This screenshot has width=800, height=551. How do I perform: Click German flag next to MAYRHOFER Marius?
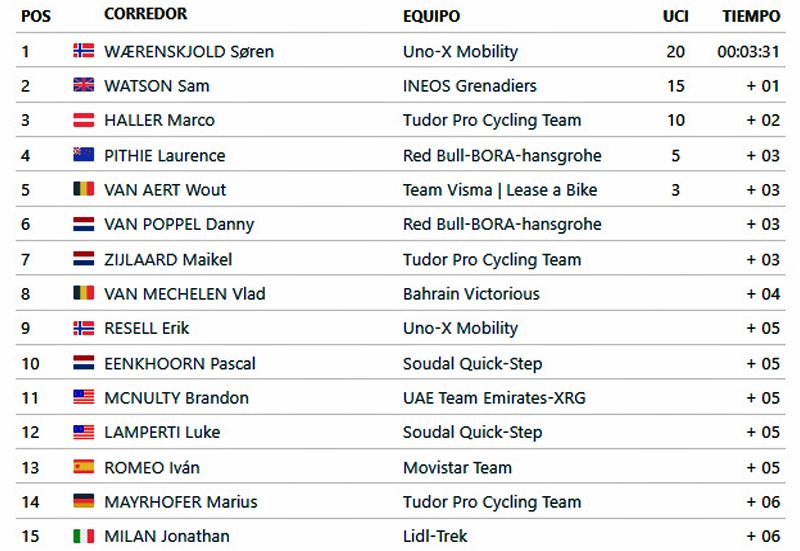coord(84,501)
